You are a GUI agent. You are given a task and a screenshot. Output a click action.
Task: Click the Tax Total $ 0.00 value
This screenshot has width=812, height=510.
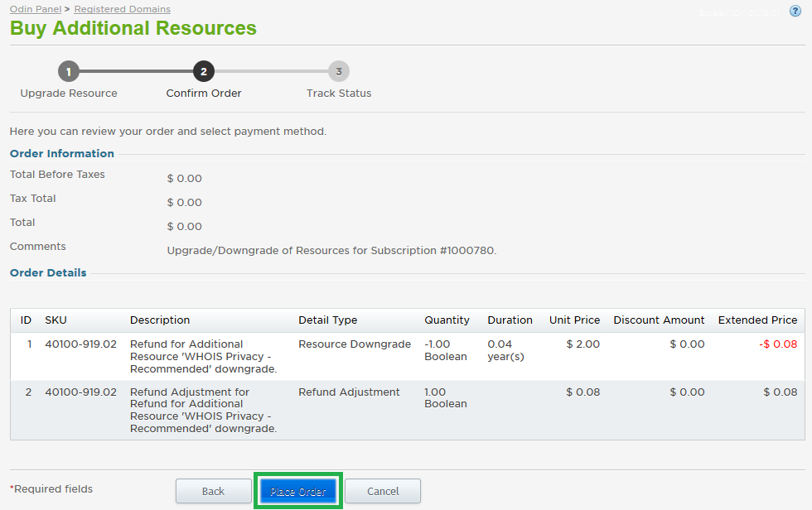(x=184, y=202)
